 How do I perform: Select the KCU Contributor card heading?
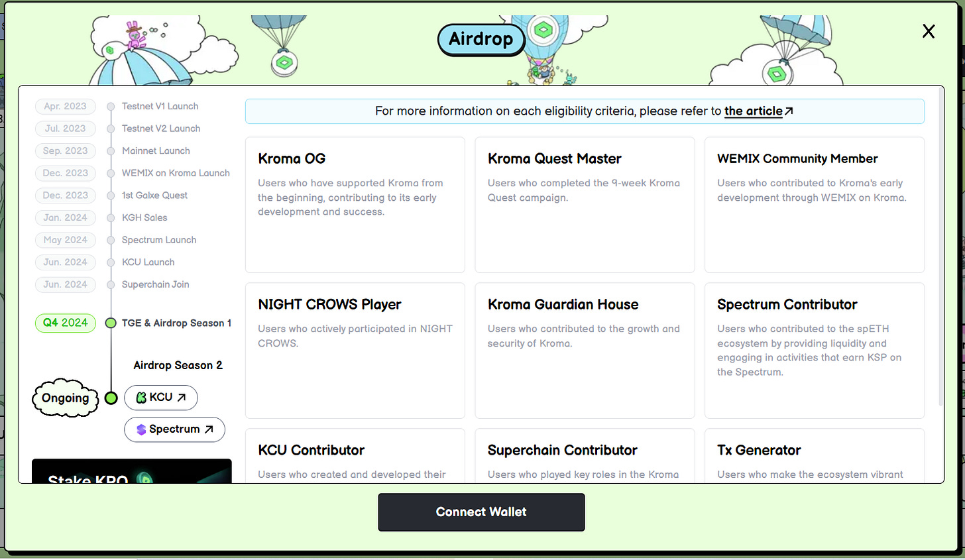pos(311,450)
